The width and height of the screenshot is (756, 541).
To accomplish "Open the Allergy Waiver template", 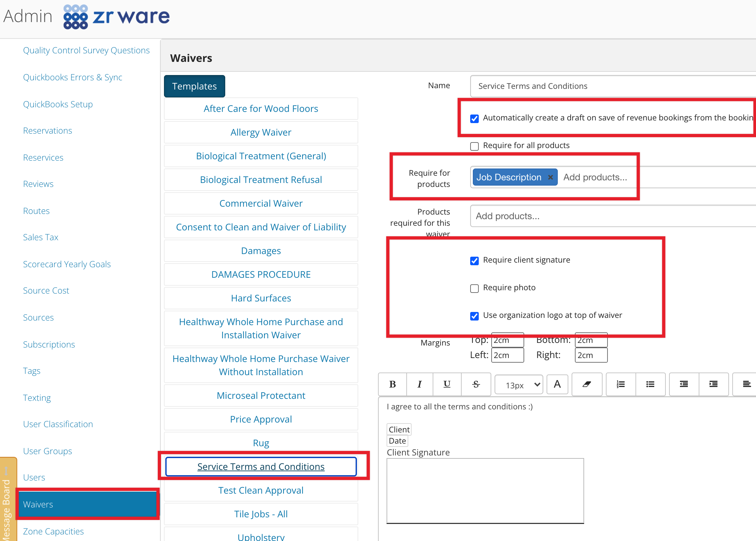I will (261, 132).
